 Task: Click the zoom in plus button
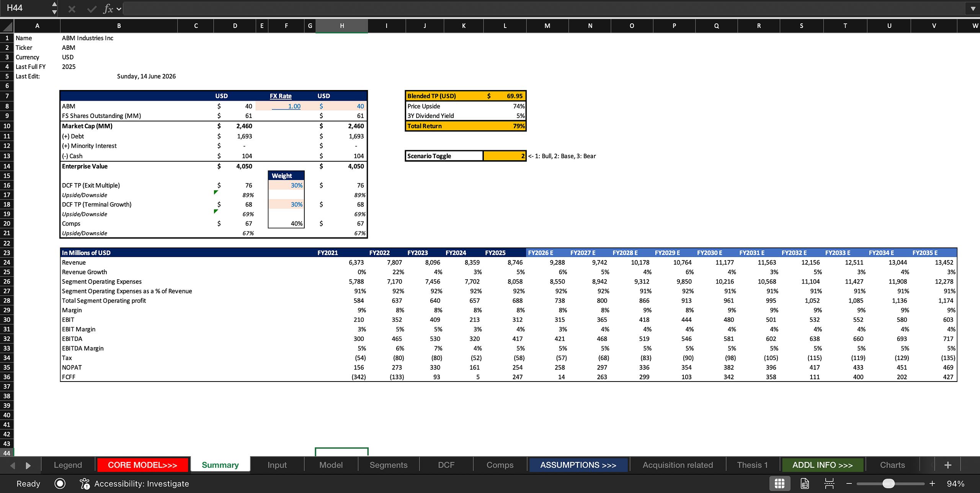tap(932, 483)
